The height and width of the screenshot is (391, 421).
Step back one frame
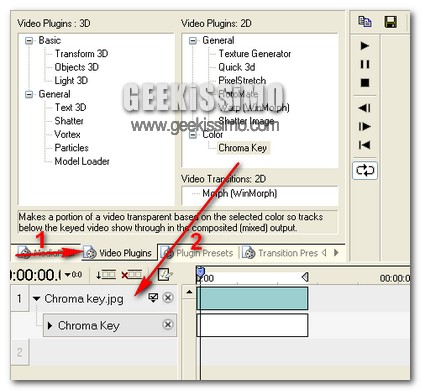click(x=365, y=108)
